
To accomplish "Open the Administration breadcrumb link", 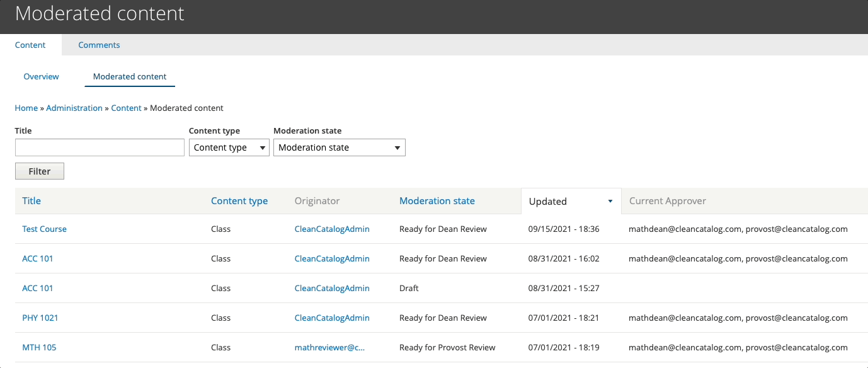I will click(x=74, y=108).
